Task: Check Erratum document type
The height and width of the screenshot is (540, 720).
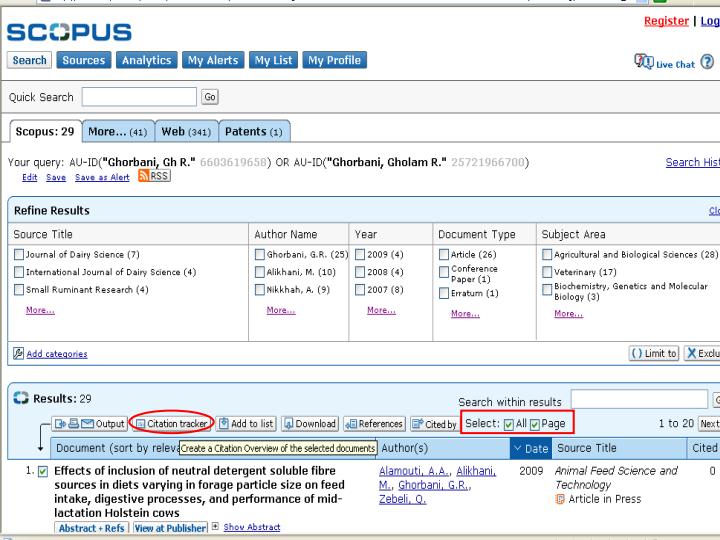Action: 444,293
